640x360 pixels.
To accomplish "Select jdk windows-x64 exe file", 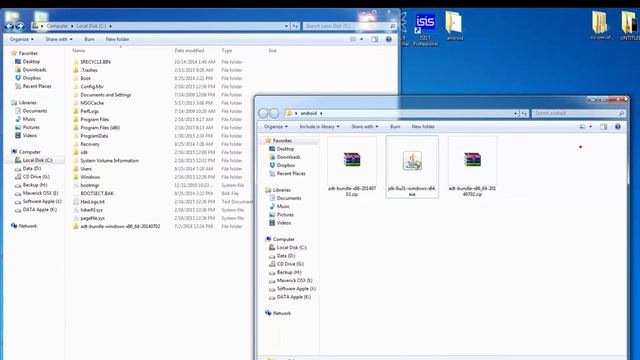I will pyautogui.click(x=412, y=167).
